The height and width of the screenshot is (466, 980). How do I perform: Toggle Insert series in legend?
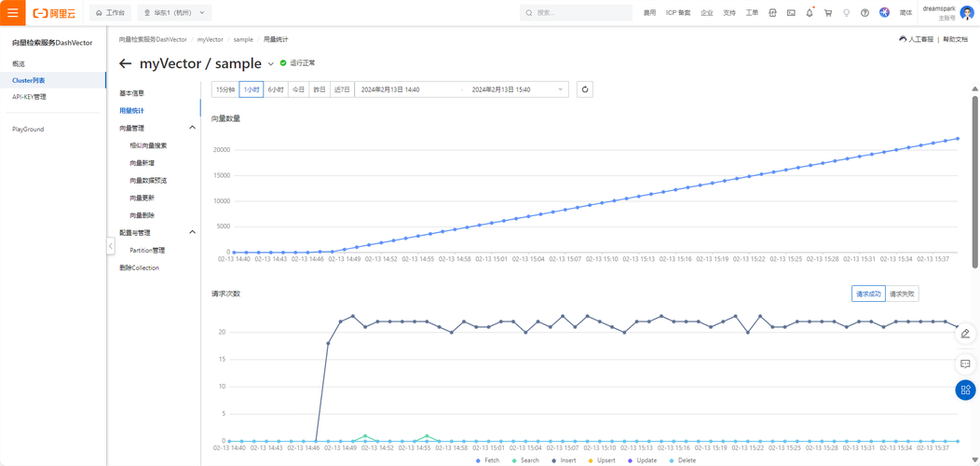tap(564, 460)
